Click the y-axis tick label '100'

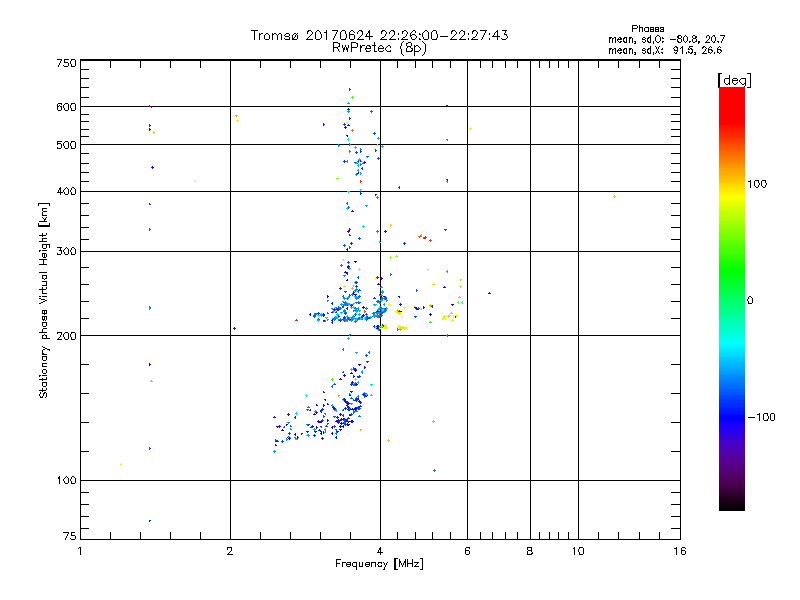pyautogui.click(x=66, y=481)
